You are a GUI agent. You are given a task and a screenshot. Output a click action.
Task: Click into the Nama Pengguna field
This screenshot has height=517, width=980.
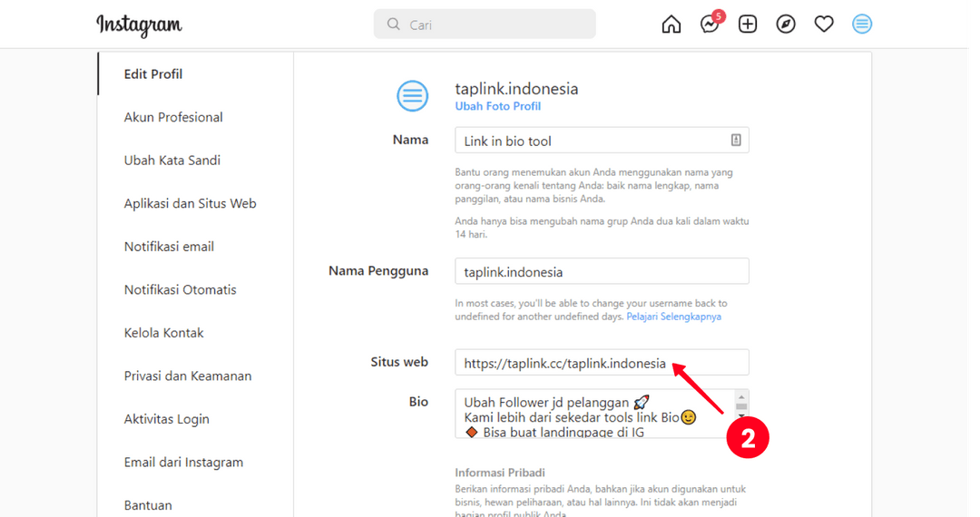[x=602, y=271]
